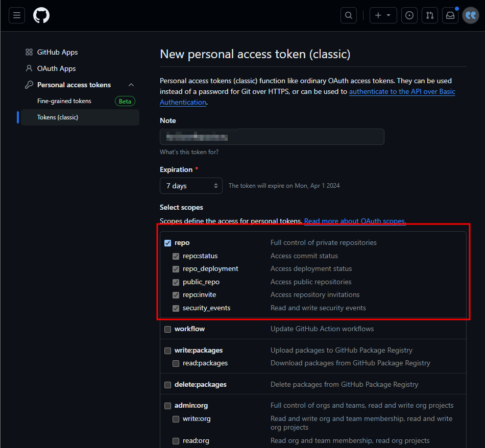Click 'Read and write security events' description
Screen dimensions: 485x448
click(x=318, y=308)
